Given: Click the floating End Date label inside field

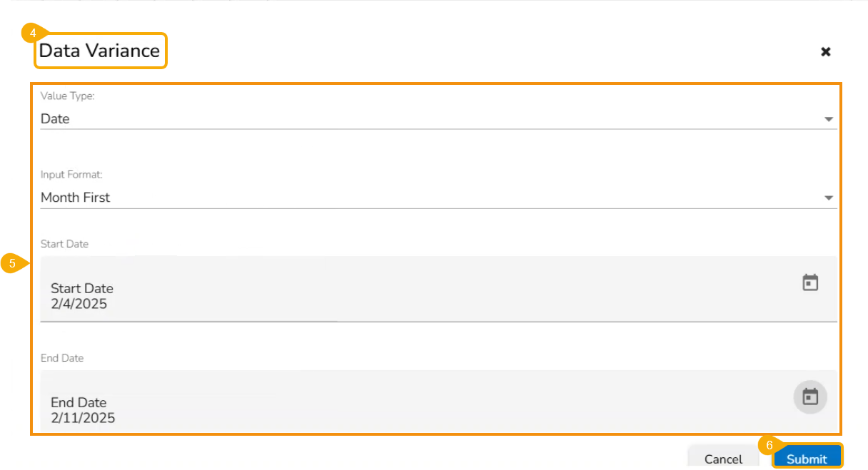Looking at the screenshot, I should (79, 402).
